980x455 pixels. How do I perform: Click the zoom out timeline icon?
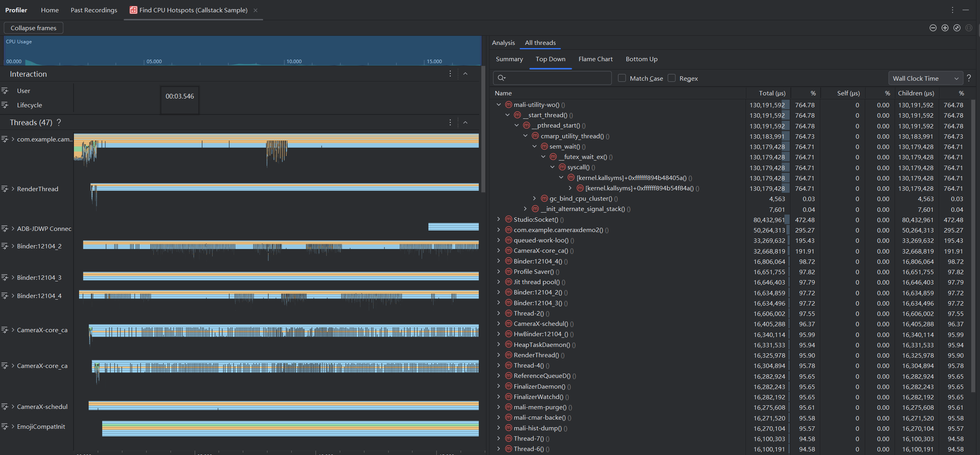click(x=933, y=28)
